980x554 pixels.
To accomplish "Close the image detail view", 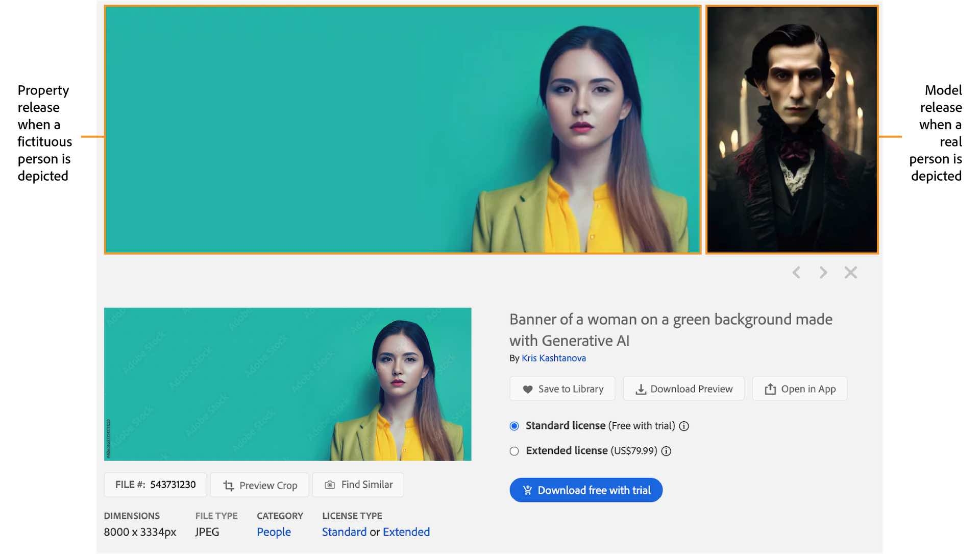I will coord(850,272).
